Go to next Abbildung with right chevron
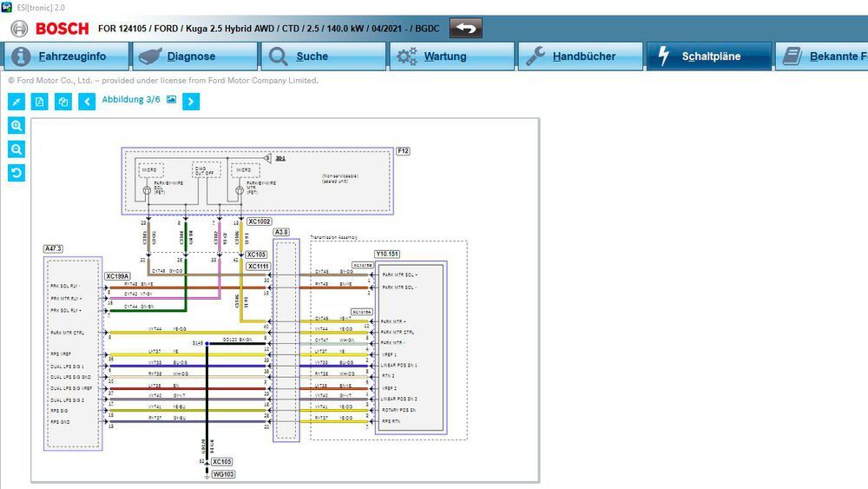868x489 pixels. [x=191, y=102]
